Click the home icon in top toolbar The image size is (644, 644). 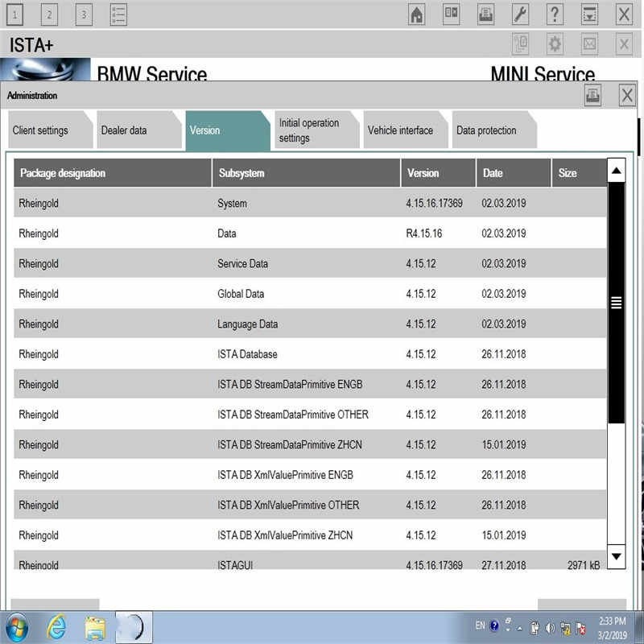[x=417, y=14]
